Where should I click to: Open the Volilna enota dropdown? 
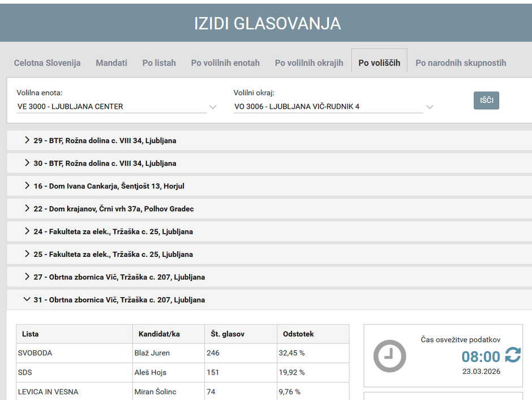coord(117,106)
